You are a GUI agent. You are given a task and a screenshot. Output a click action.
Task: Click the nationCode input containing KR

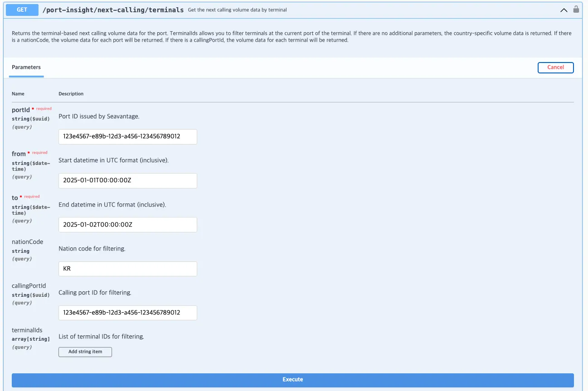(x=128, y=269)
